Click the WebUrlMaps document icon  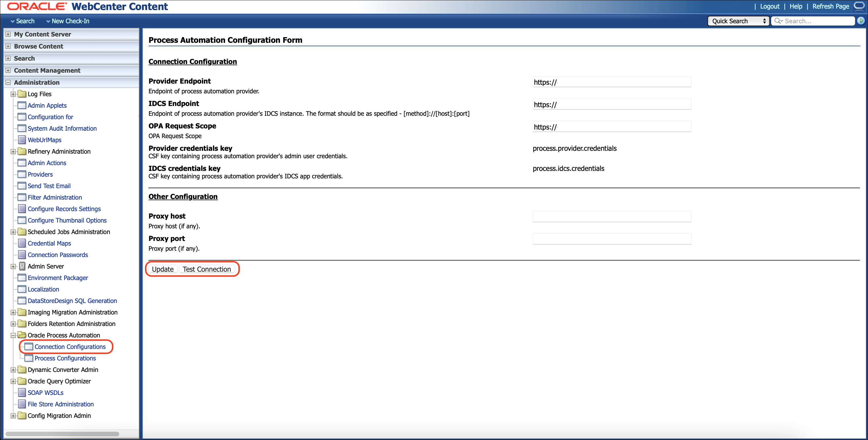pyautogui.click(x=22, y=140)
